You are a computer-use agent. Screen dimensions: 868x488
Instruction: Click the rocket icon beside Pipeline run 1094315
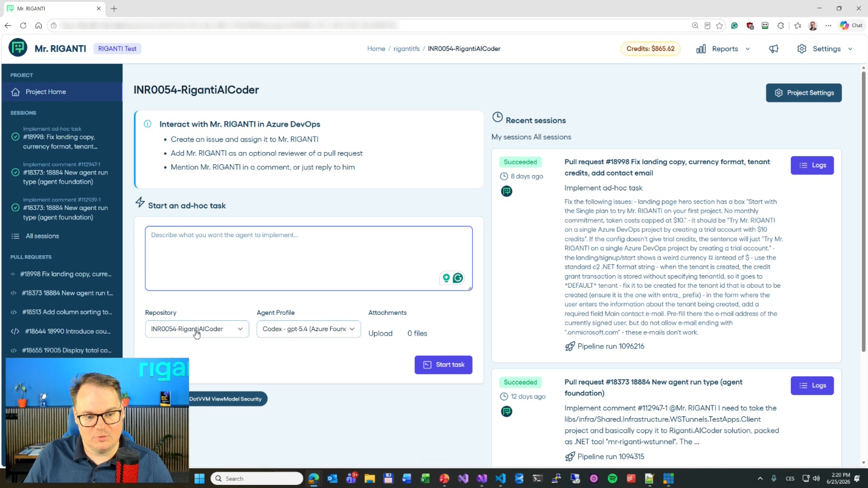(570, 457)
